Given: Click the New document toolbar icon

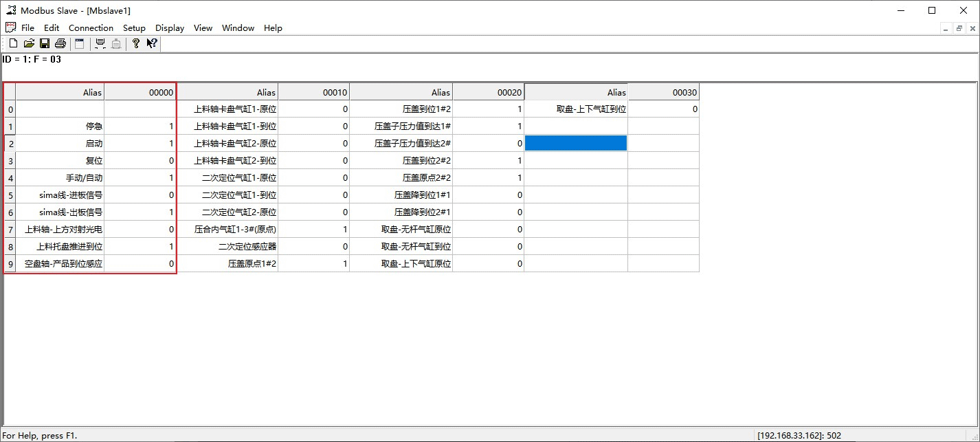Looking at the screenshot, I should pos(13,44).
